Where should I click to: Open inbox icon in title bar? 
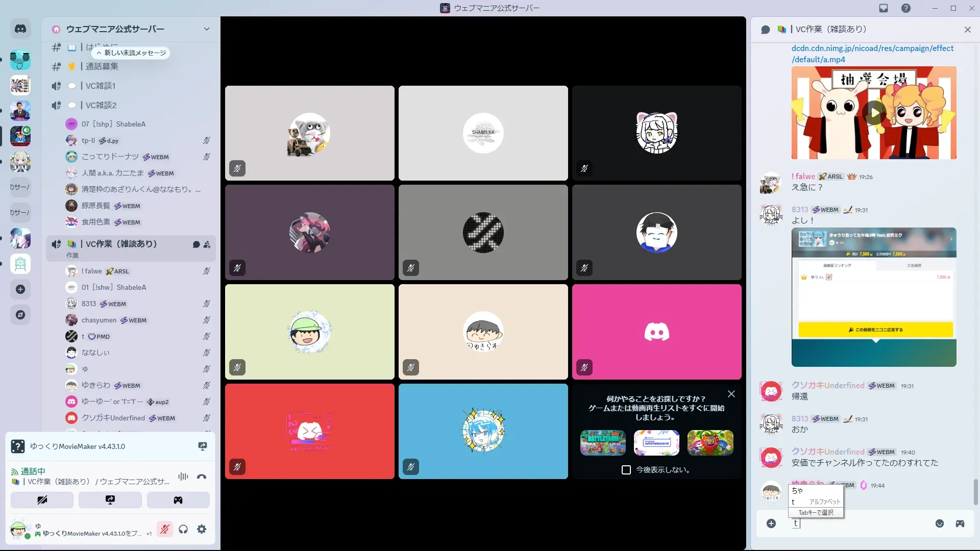click(884, 8)
